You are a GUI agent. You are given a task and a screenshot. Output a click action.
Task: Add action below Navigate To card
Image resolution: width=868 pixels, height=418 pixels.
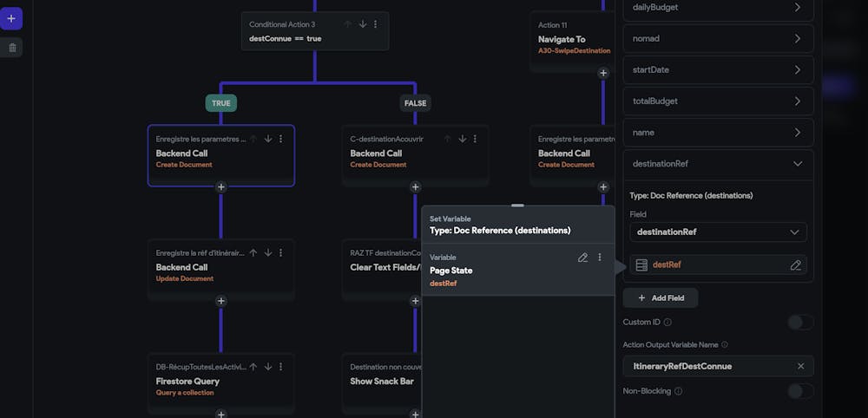603,73
